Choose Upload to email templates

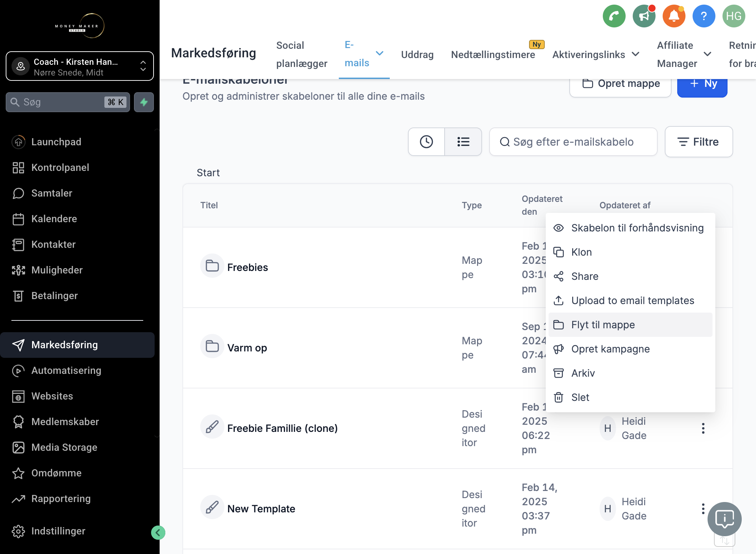pos(630,300)
